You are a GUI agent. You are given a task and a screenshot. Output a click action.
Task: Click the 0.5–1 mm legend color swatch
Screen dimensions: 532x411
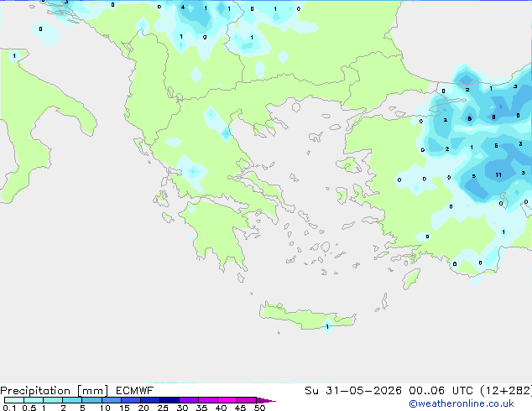34,400
